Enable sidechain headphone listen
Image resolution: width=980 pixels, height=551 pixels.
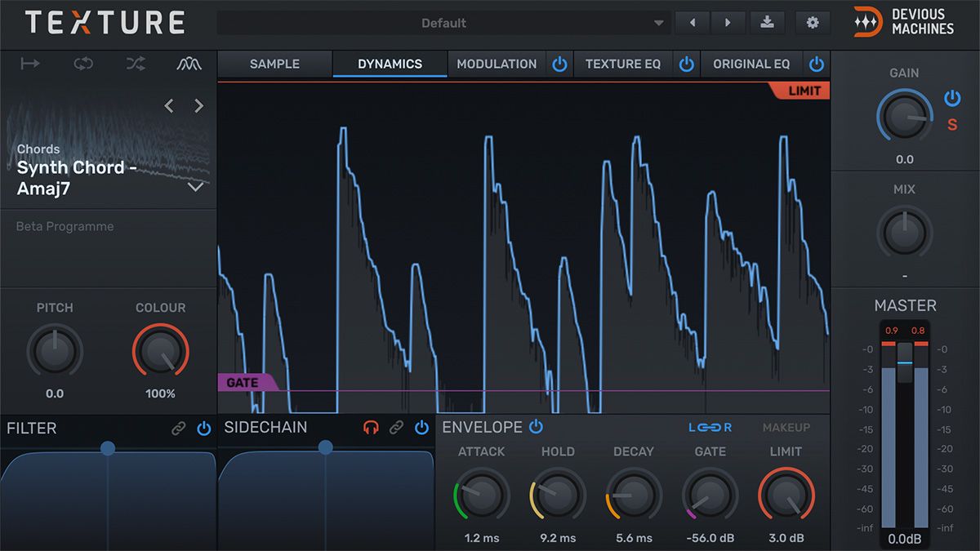pos(371,428)
